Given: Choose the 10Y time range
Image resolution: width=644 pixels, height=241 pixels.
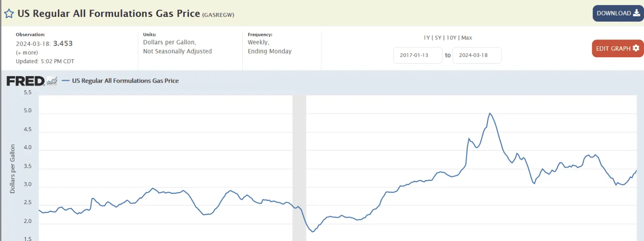Looking at the screenshot, I should (x=451, y=38).
